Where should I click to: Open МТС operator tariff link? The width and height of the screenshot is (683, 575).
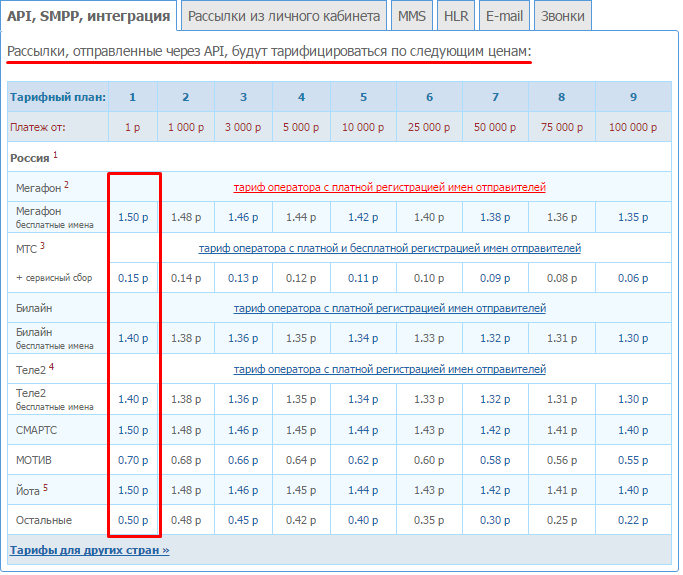point(390,248)
